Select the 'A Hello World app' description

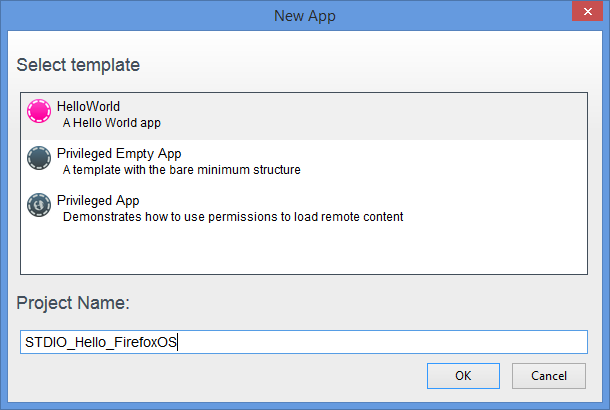(112, 123)
